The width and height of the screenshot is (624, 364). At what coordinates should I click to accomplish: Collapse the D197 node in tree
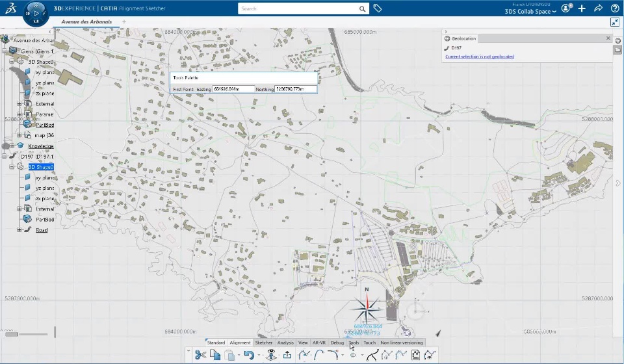(5, 157)
